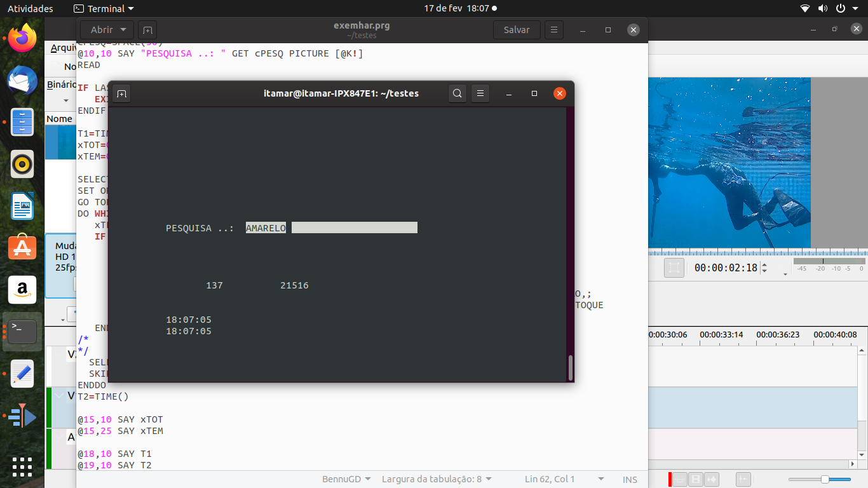The image size is (868, 488).
Task: Toggle INS insert mode in status bar
Action: tap(630, 479)
